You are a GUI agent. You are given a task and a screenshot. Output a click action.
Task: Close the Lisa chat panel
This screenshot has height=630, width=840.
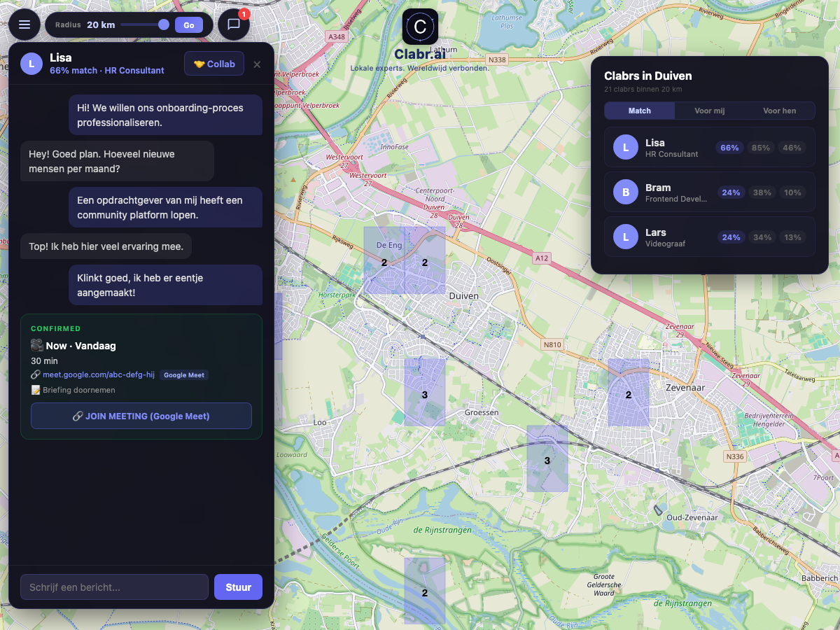(x=257, y=64)
